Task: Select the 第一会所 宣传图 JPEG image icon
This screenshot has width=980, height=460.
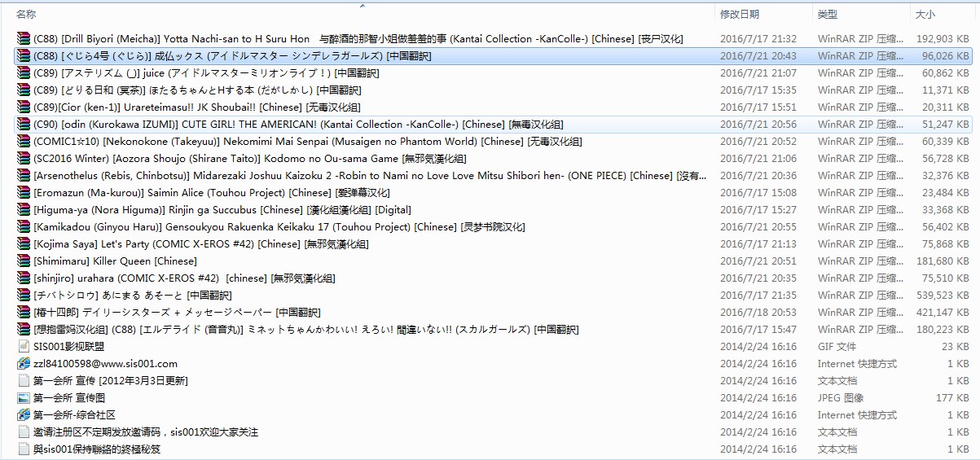Action: pyautogui.click(x=24, y=398)
